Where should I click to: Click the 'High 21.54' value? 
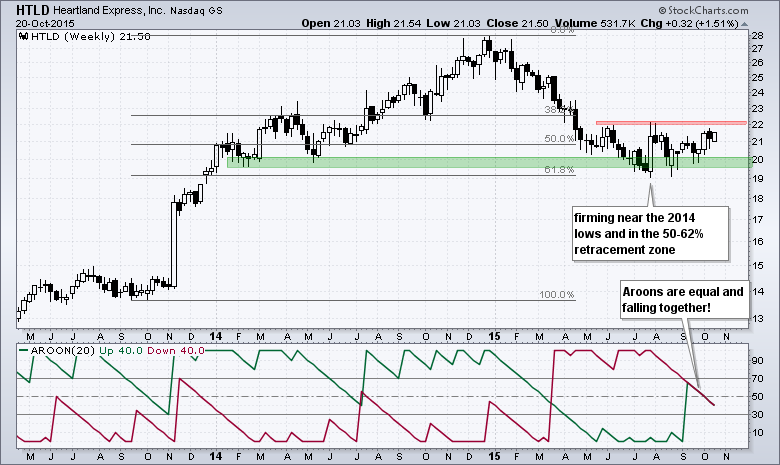point(393,23)
